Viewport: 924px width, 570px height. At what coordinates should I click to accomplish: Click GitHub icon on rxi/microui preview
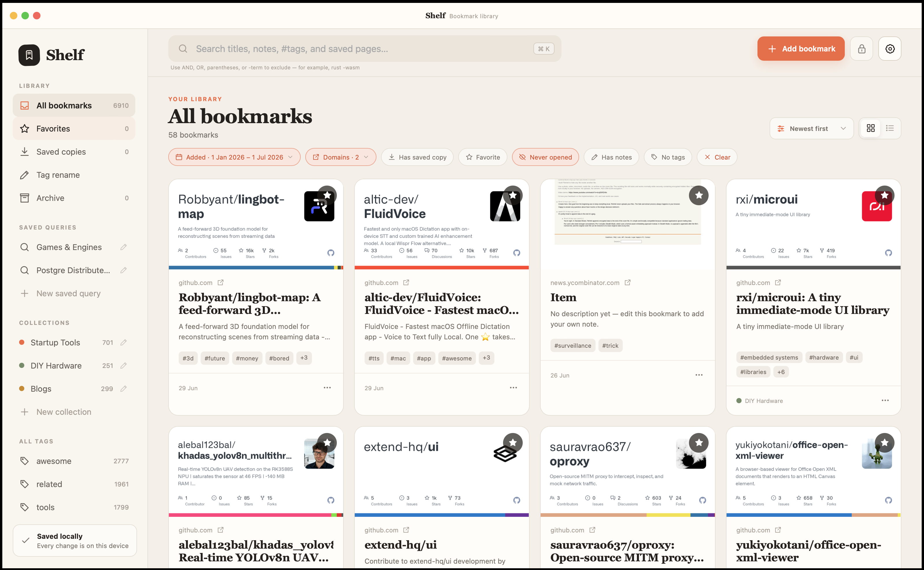coord(888,253)
